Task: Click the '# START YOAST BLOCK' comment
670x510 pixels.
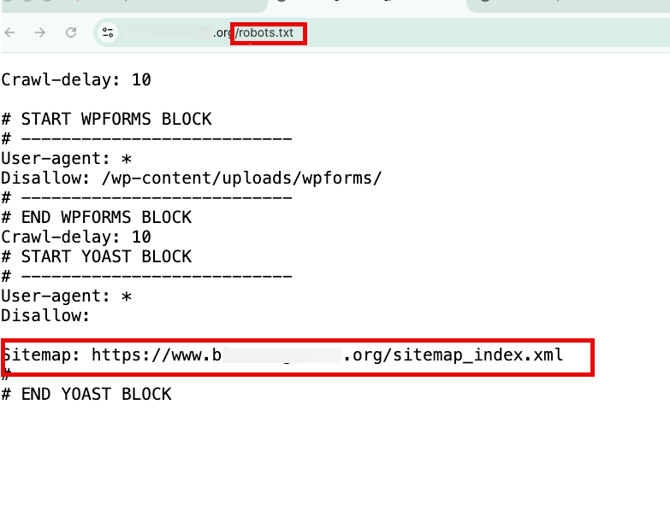Action: tap(96, 256)
